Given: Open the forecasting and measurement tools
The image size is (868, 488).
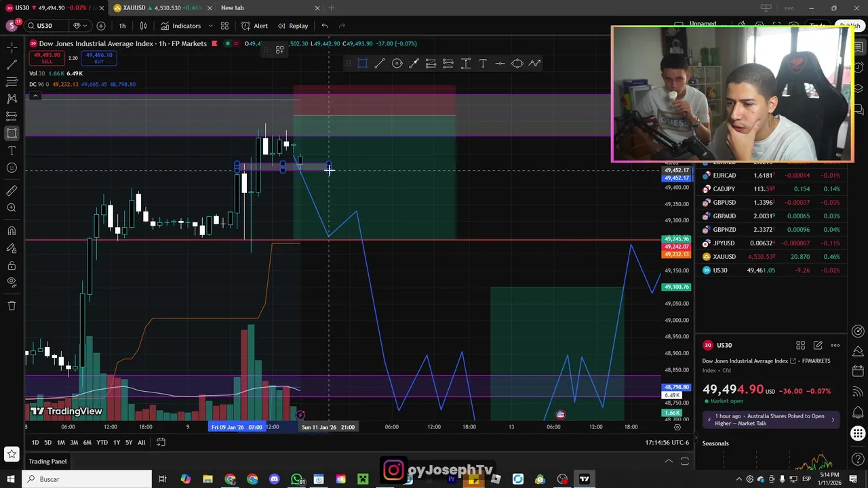Looking at the screenshot, I should click(x=12, y=116).
